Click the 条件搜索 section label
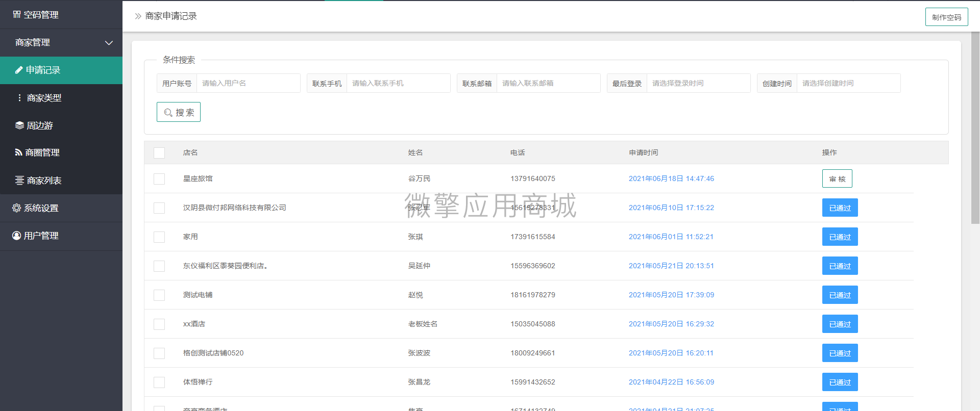The image size is (980, 411). 179,60
